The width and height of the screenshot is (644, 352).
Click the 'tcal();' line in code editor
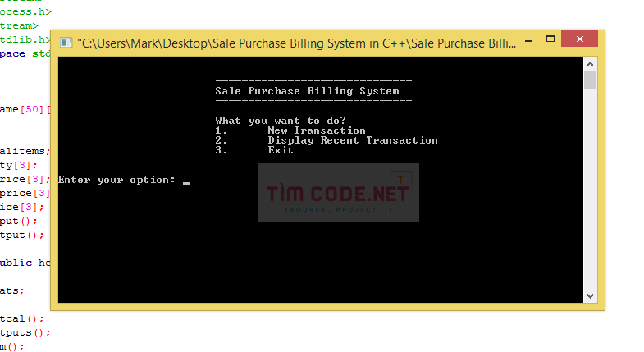pos(22,318)
